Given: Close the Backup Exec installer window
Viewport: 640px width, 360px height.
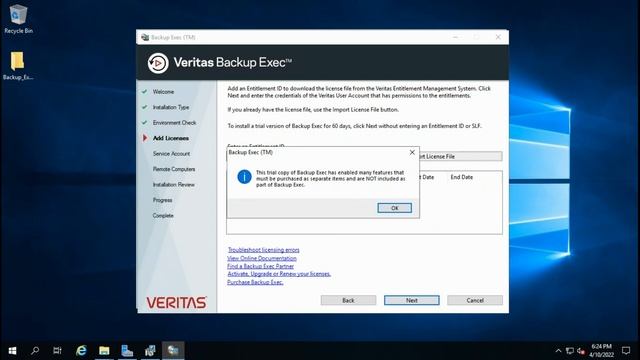Looking at the screenshot, I should click(498, 37).
